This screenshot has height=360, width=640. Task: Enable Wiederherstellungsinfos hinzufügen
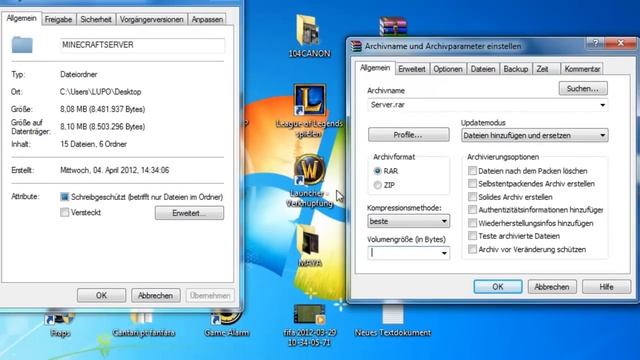pos(472,223)
